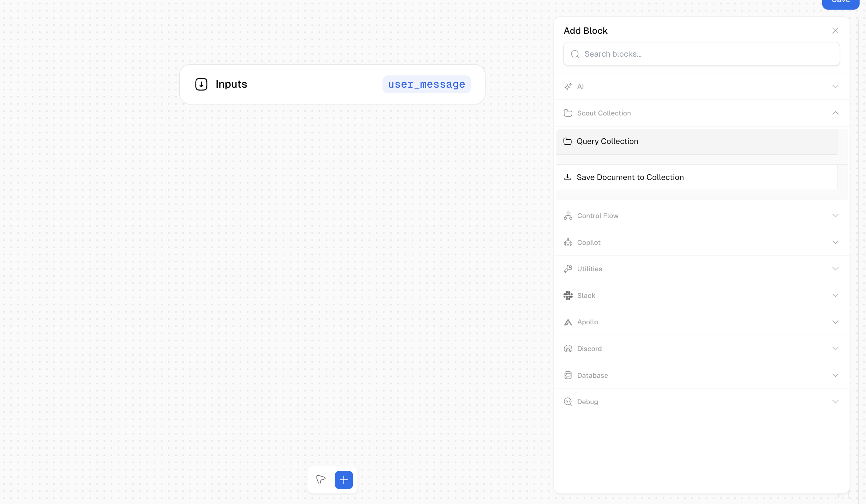This screenshot has width=866, height=504.
Task: Click the blue plus add-block button
Action: pos(344,480)
